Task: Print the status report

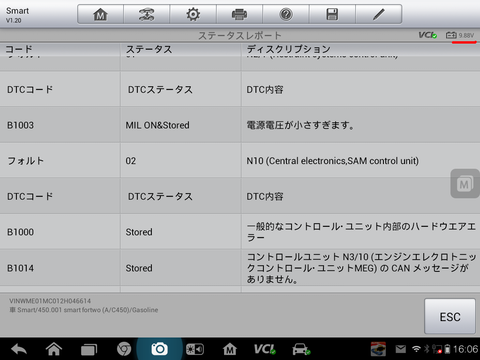Action: tap(239, 14)
